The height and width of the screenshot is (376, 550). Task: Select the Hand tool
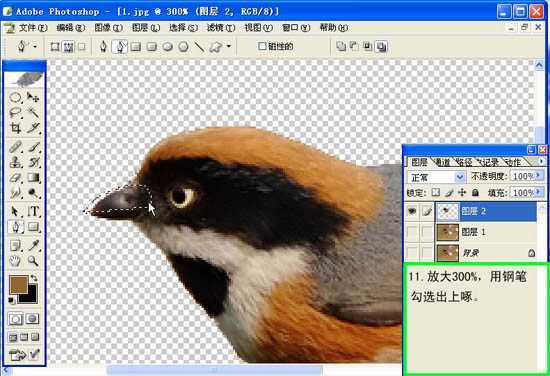15,261
